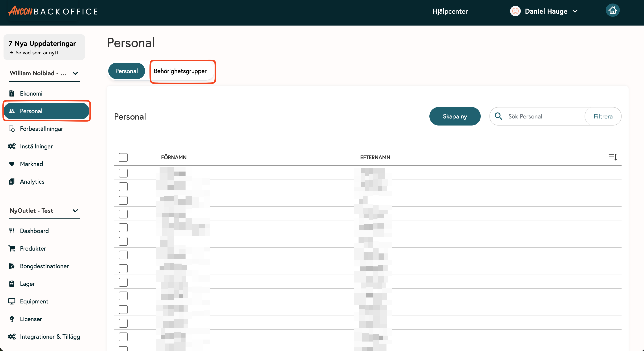Check the sixth staff row checkbox
Image resolution: width=644 pixels, height=351 pixels.
tap(123, 241)
